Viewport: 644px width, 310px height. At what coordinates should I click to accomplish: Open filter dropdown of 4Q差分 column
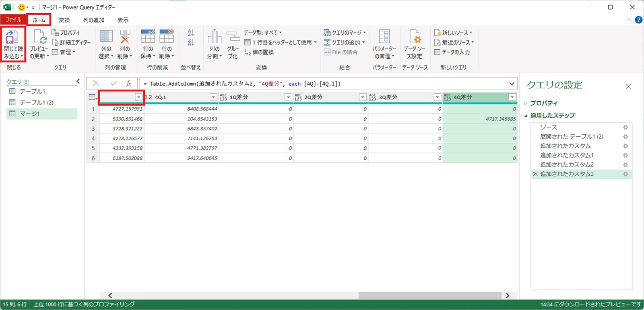pos(512,97)
